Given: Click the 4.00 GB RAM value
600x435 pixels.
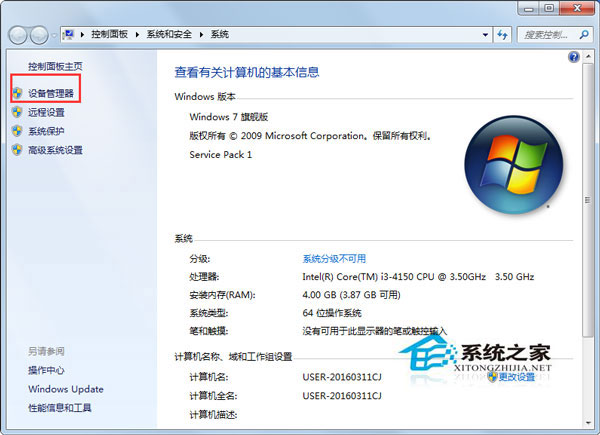Looking at the screenshot, I should 351,295.
